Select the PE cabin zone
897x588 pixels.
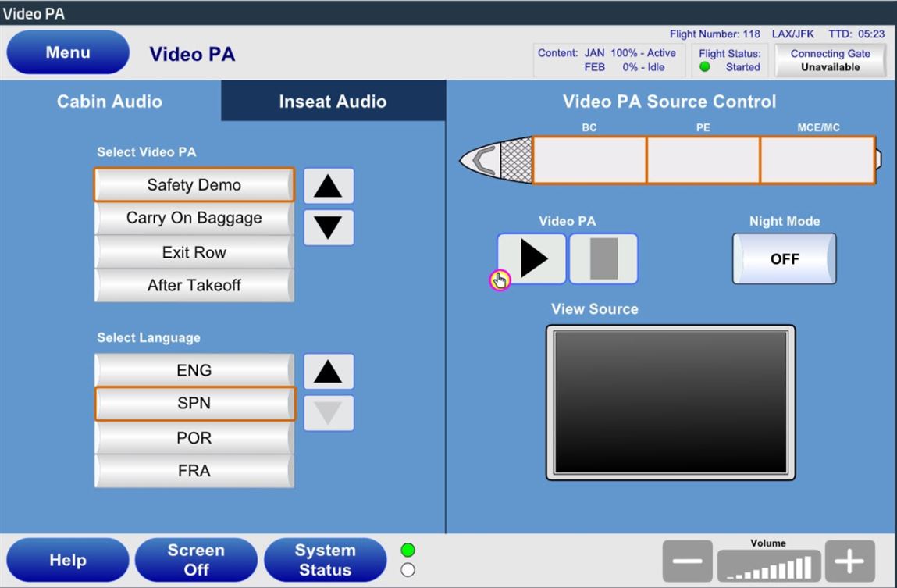[703, 160]
